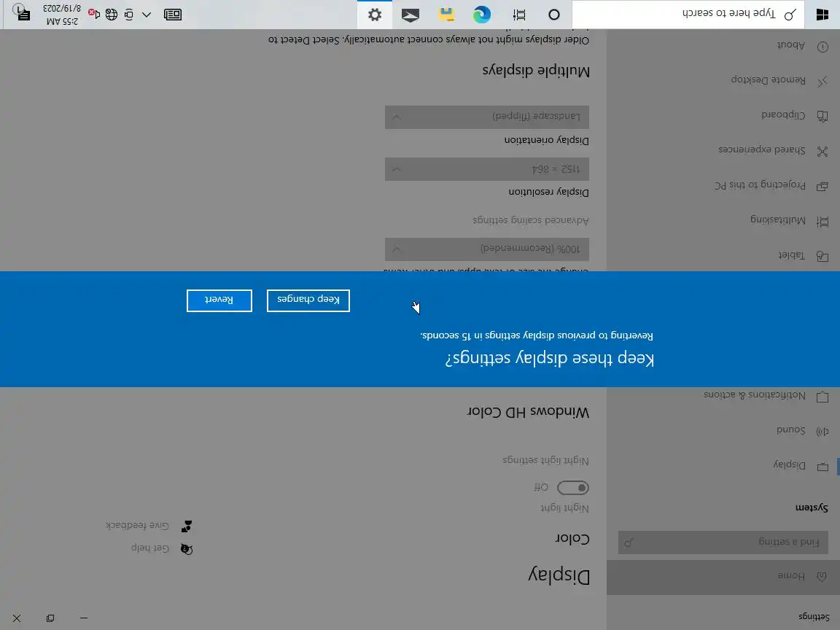This screenshot has width=840, height=630.
Task: Click the Clipboard icon in sidebar
Action: (822, 116)
